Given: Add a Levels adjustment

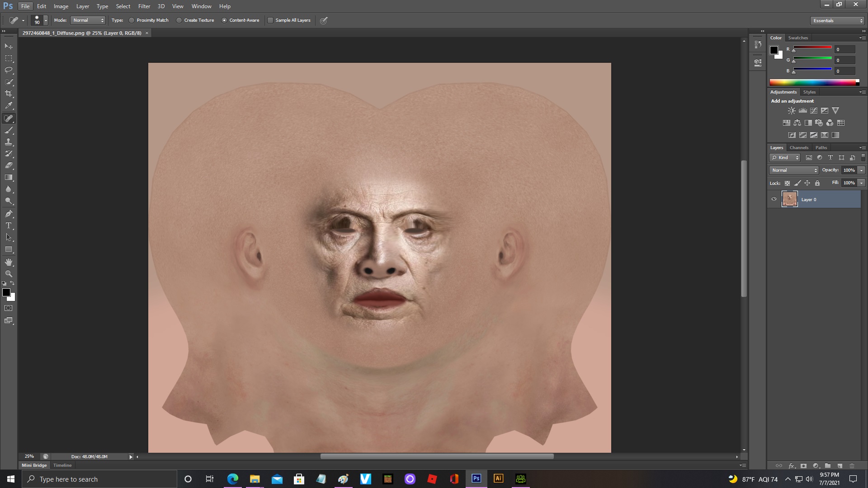Looking at the screenshot, I should (x=803, y=111).
